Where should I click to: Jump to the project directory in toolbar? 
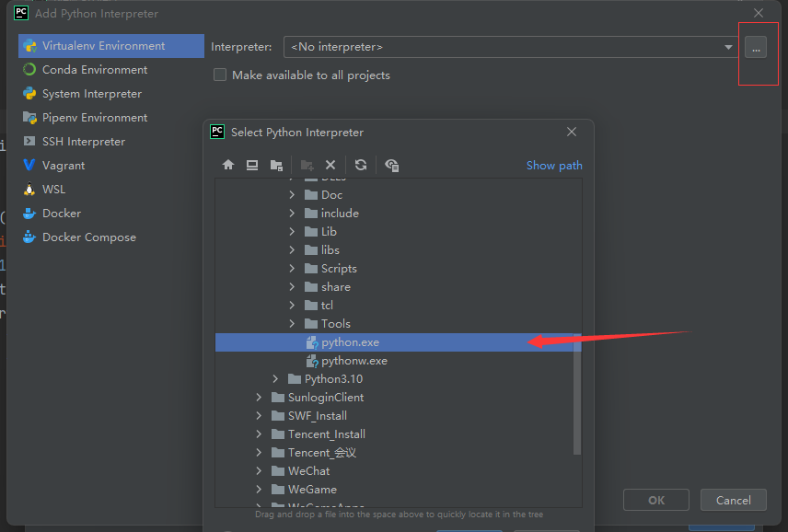point(276,165)
